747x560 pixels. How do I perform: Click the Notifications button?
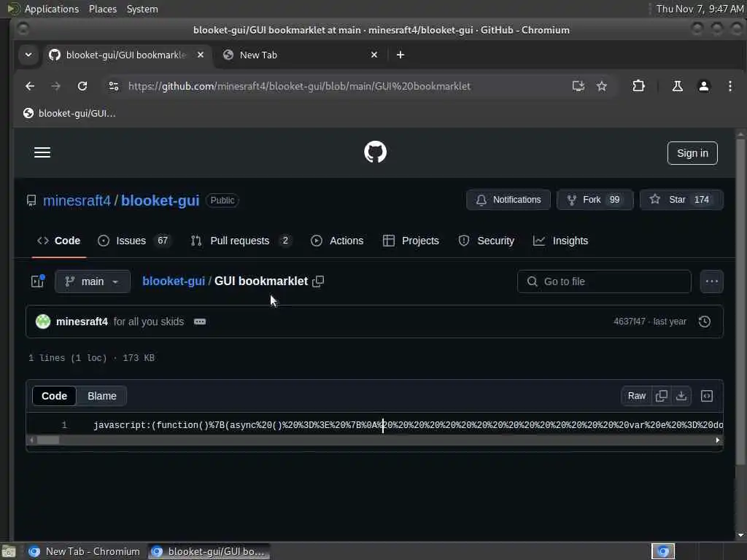(x=508, y=200)
